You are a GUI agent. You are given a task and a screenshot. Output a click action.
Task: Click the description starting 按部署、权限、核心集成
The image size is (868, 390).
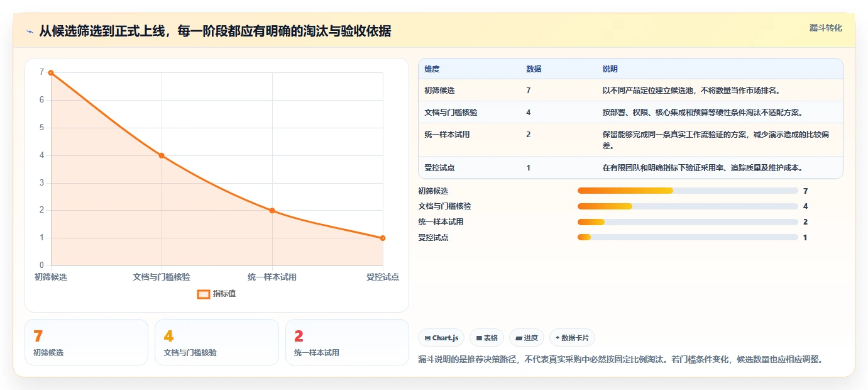pos(703,113)
